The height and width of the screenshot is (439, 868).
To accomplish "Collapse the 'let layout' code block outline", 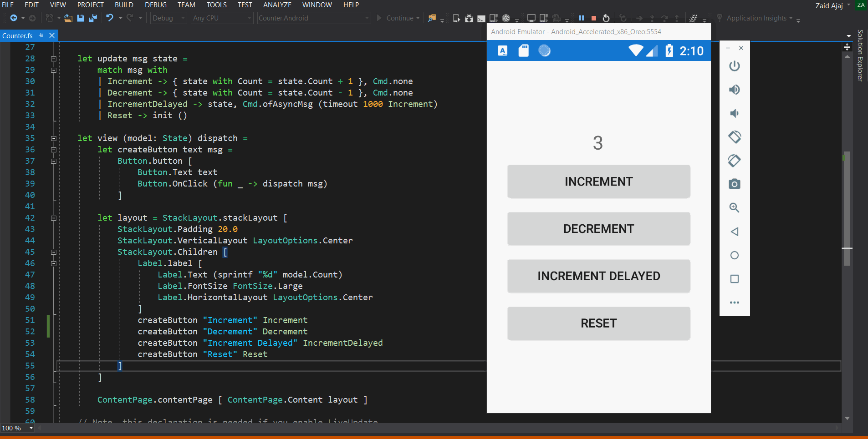I will tap(53, 218).
